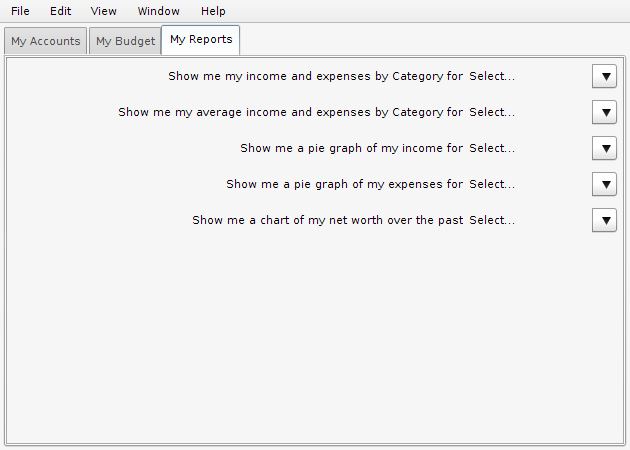630x450 pixels.
Task: Select the My Reports tab
Action: (x=201, y=40)
